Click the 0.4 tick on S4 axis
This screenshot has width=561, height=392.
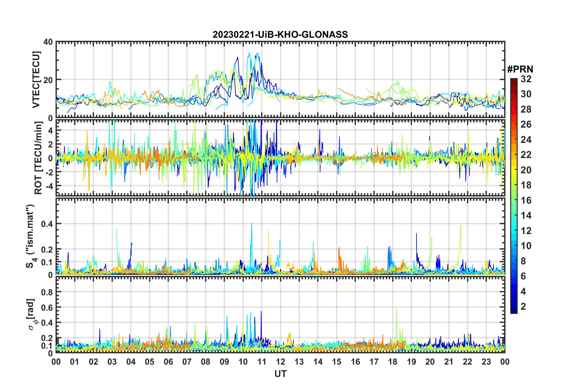(x=47, y=224)
